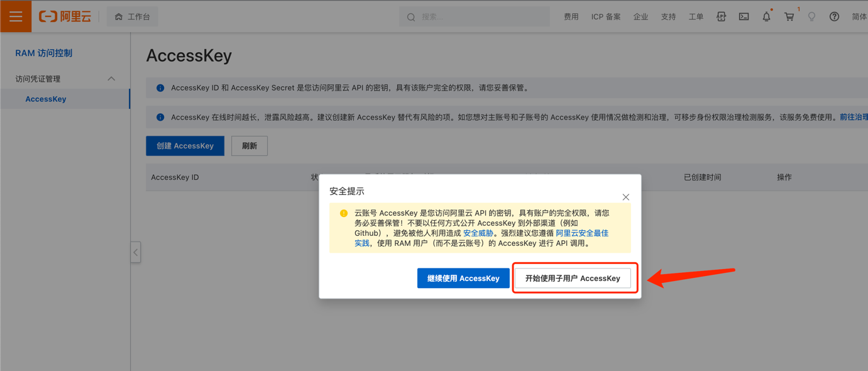Open the 企业 menu
Image resolution: width=868 pixels, height=371 pixels.
point(640,17)
